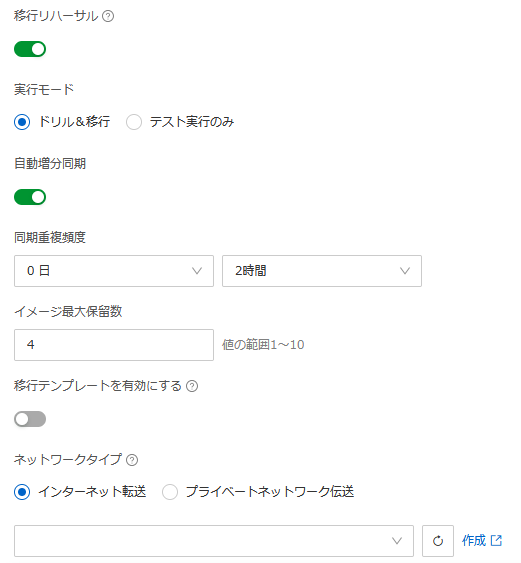The height and width of the screenshot is (563, 521).
Task: Click help icon beside 移行リハーサル
Action: (108, 16)
